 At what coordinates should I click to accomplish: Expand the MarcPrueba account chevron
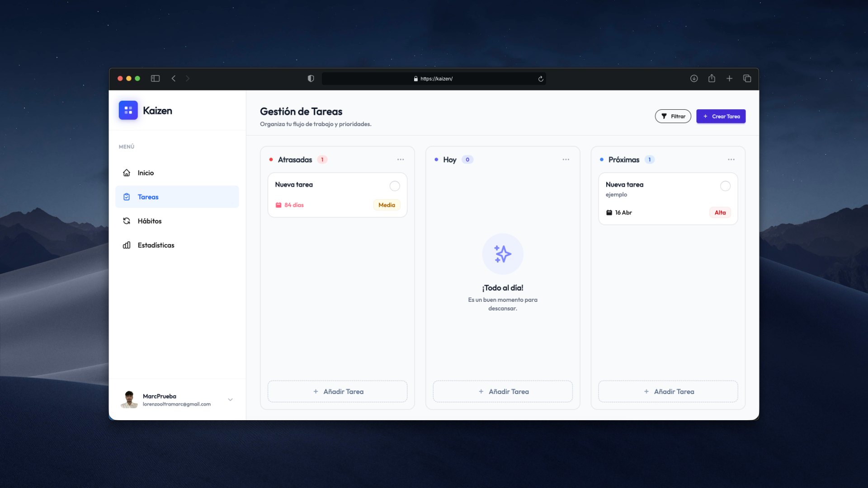pyautogui.click(x=231, y=399)
